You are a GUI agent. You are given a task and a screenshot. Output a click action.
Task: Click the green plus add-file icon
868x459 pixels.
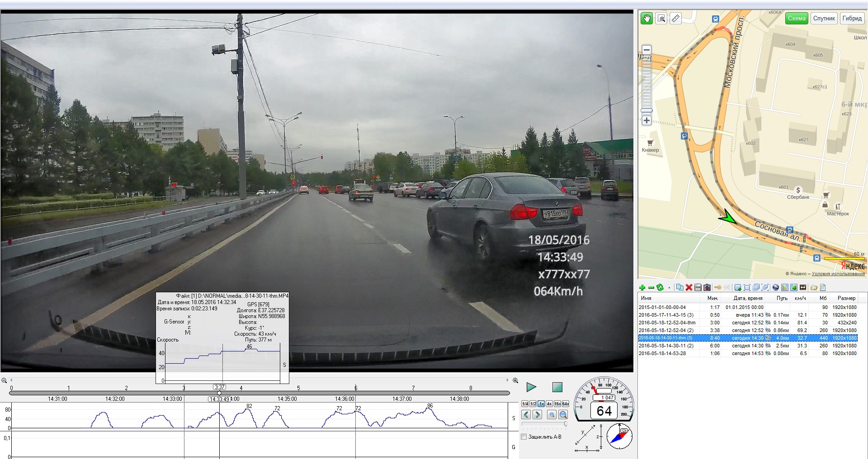642,287
